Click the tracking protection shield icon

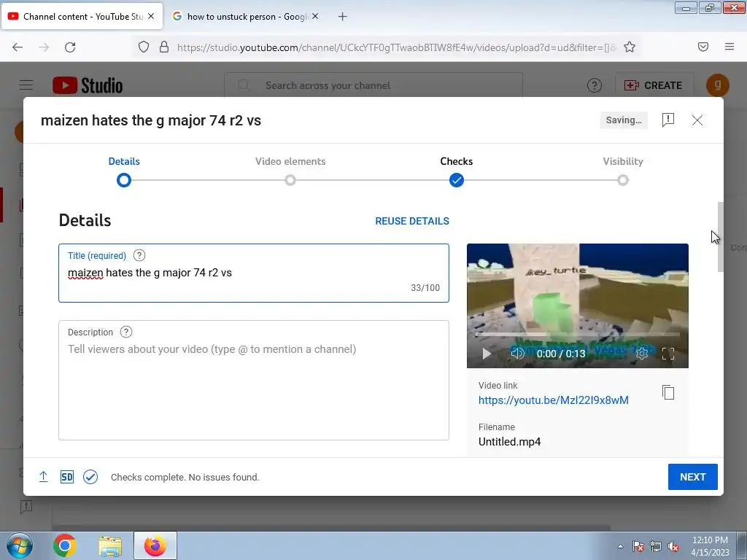pos(144,47)
